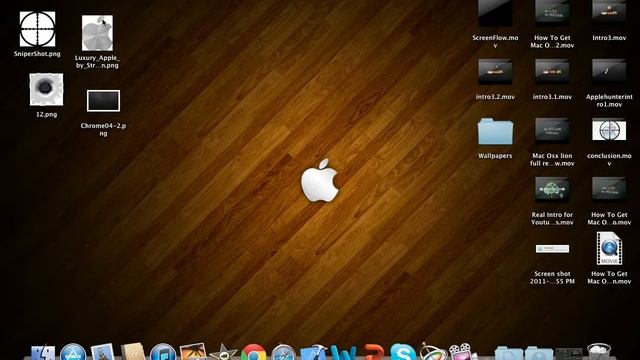Select the How To Get Mac O...2.mov file
Image resolution: width=640 pixels, height=360 pixels.
click(x=552, y=14)
